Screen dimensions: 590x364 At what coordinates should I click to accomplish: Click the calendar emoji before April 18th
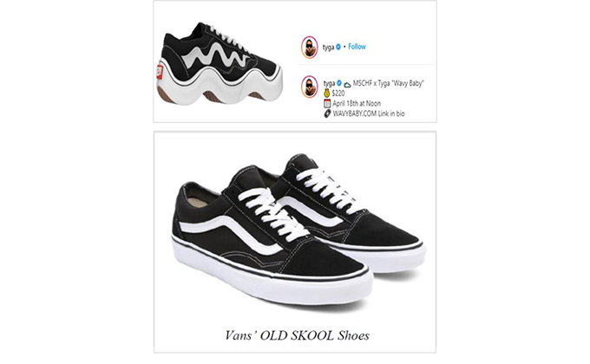pyautogui.click(x=327, y=103)
